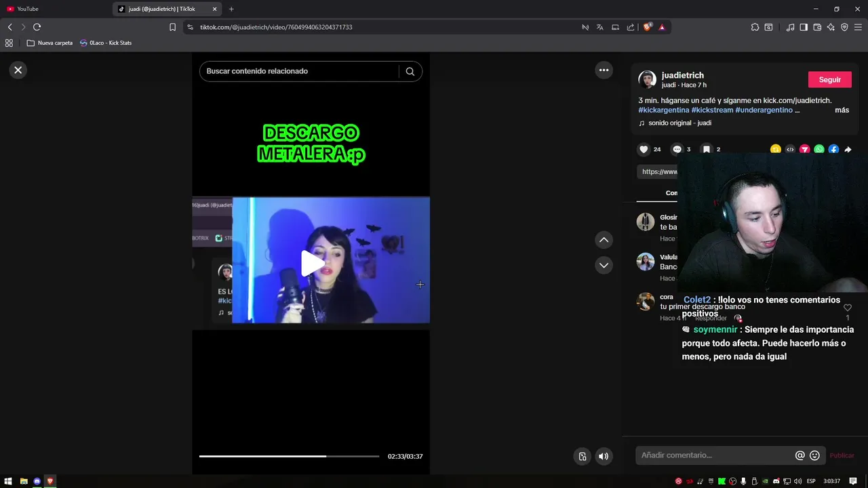Go to next video with down arrow
The height and width of the screenshot is (488, 868).
click(604, 265)
